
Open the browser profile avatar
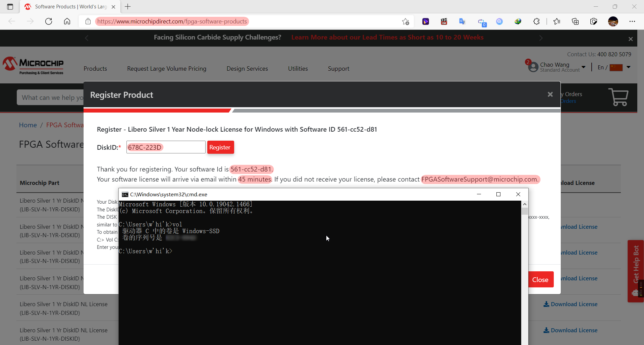[x=613, y=21]
